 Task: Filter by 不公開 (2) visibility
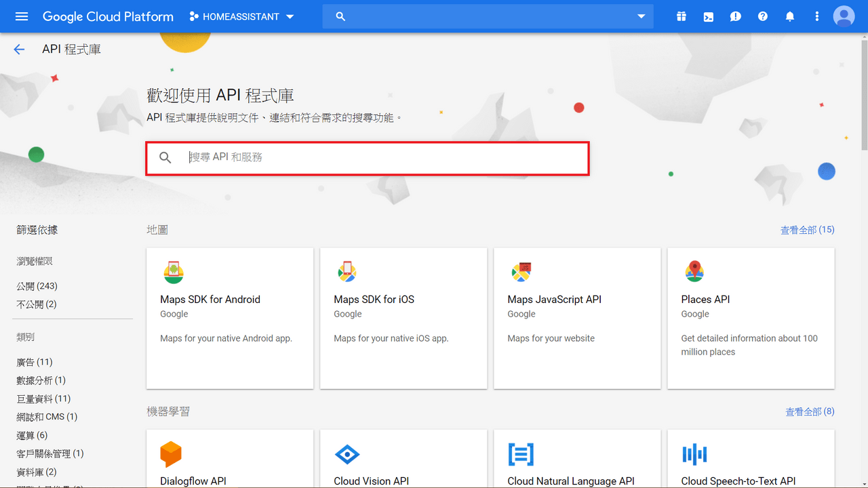37,304
